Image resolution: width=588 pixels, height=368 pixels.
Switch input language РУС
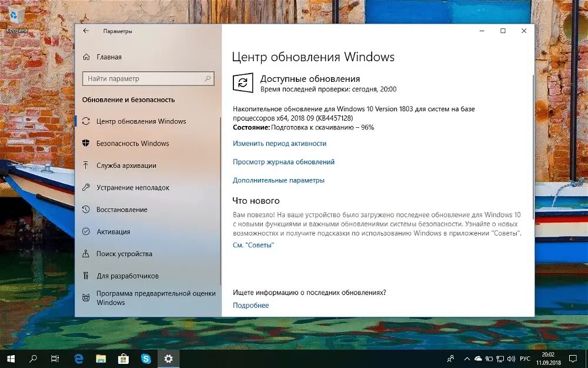pyautogui.click(x=525, y=359)
